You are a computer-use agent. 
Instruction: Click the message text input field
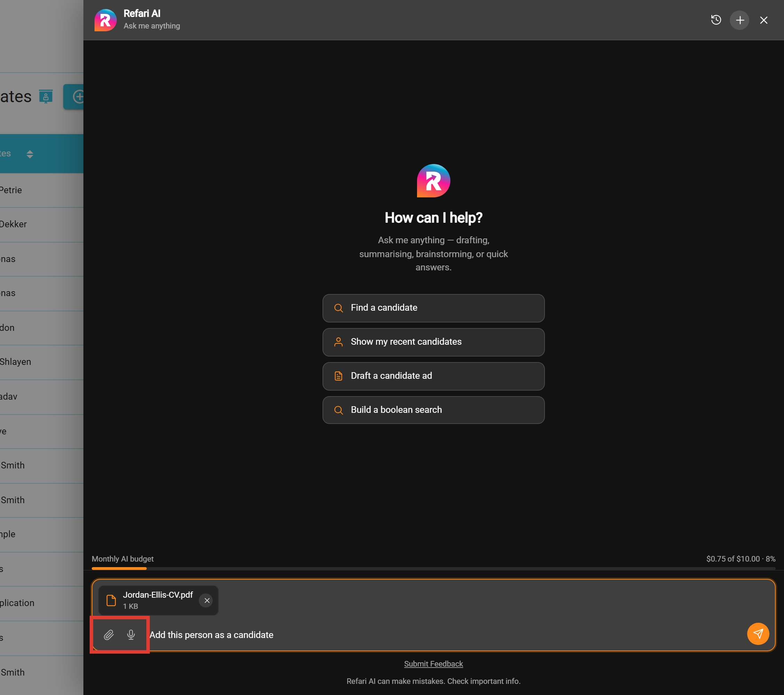pos(445,635)
